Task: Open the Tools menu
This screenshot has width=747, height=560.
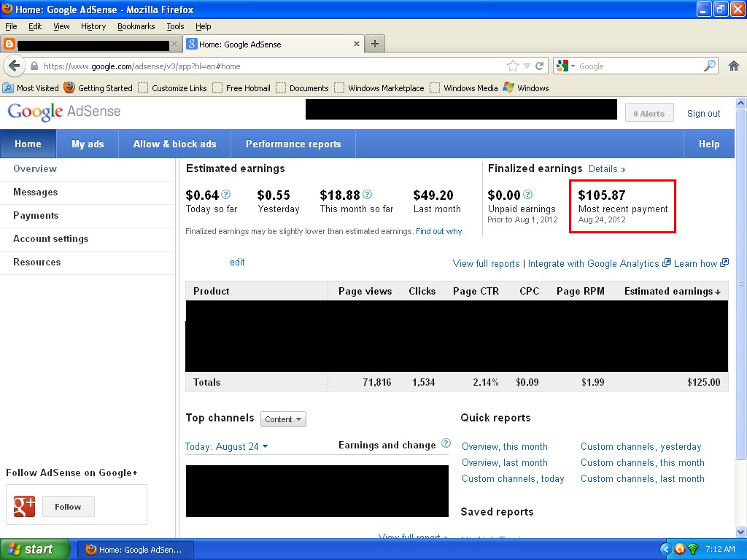Action: click(x=175, y=26)
